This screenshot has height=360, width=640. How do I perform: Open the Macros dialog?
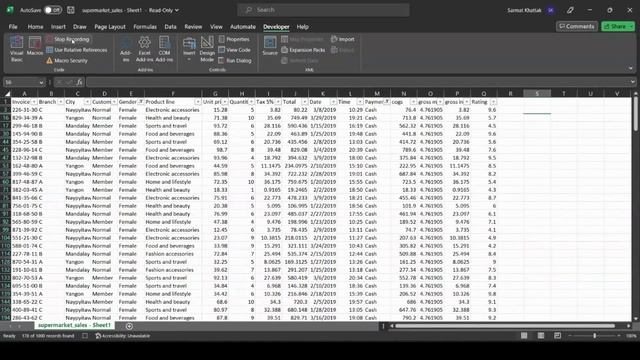pyautogui.click(x=35, y=46)
